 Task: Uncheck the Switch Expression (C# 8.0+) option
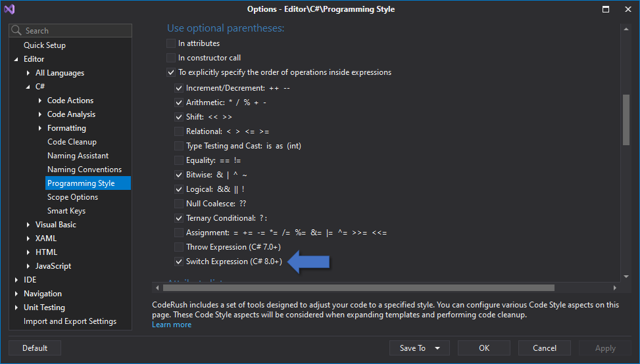(x=179, y=262)
